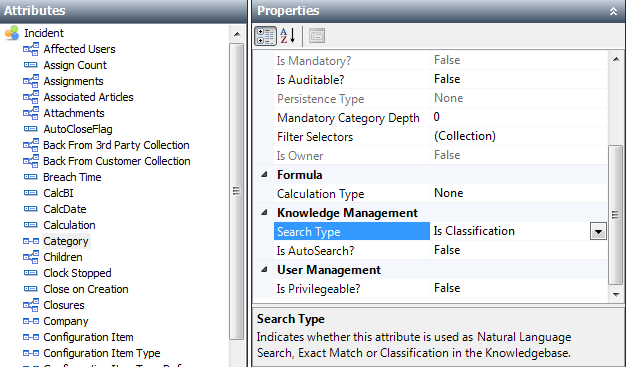The height and width of the screenshot is (367, 626).
Task: Select the Is Mandatory? property row
Action: point(440,60)
